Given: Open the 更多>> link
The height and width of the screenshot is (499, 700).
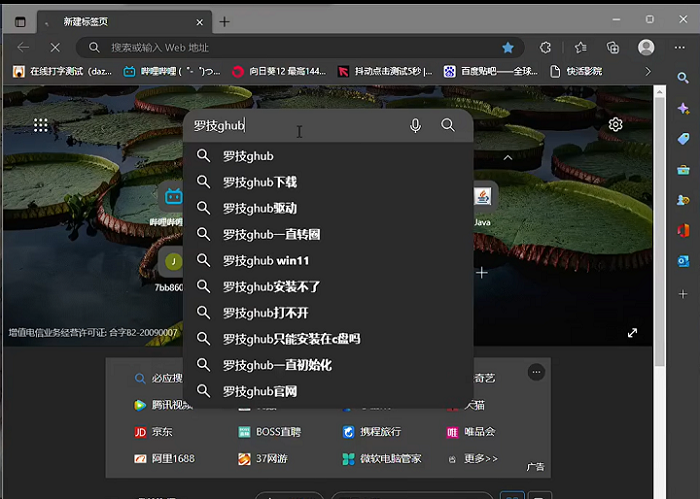Looking at the screenshot, I should tap(473, 459).
